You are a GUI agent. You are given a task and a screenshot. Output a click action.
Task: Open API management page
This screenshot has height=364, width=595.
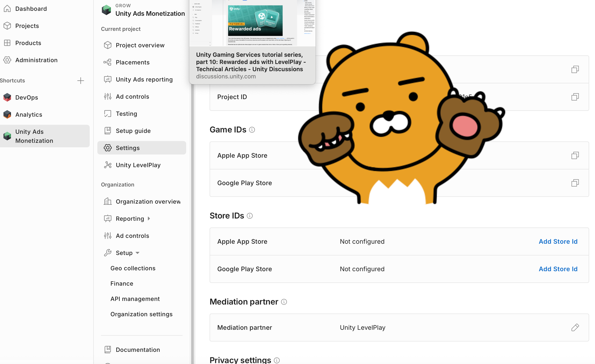[x=135, y=299]
